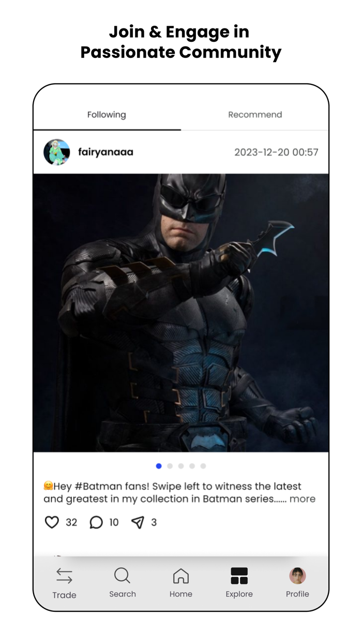Select the Explore grid icon
The width and height of the screenshot is (362, 644).
coord(239,576)
